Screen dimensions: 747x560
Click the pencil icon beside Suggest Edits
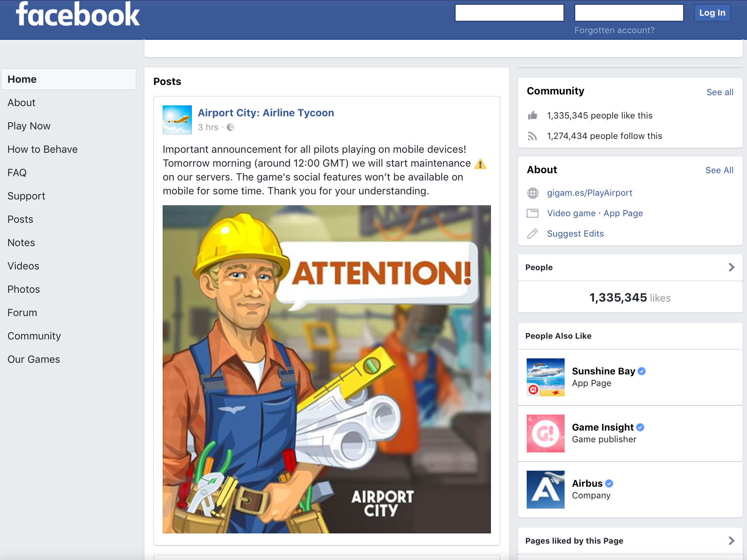533,234
